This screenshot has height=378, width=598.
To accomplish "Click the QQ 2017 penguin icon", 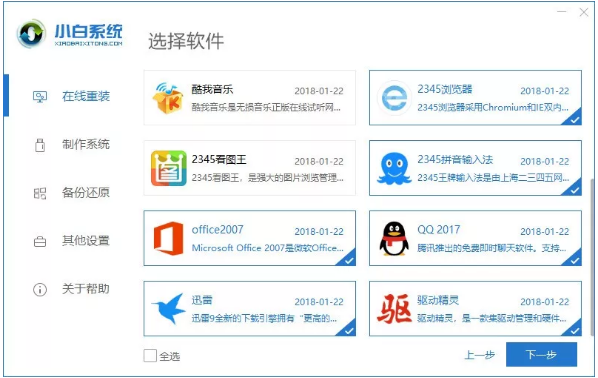I will (x=394, y=239).
